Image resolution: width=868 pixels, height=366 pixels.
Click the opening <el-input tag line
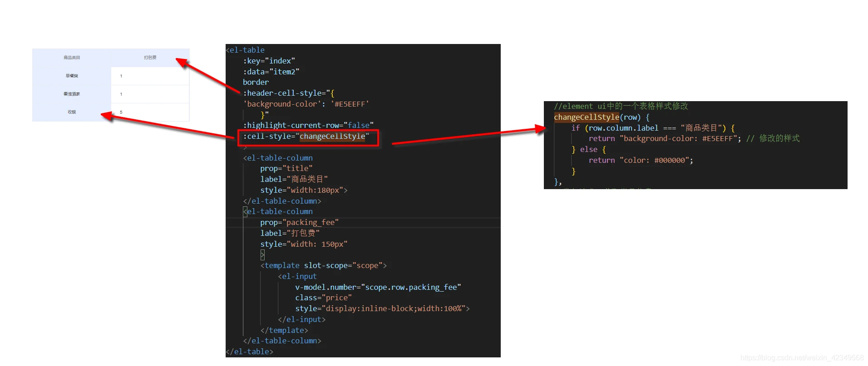(297, 276)
